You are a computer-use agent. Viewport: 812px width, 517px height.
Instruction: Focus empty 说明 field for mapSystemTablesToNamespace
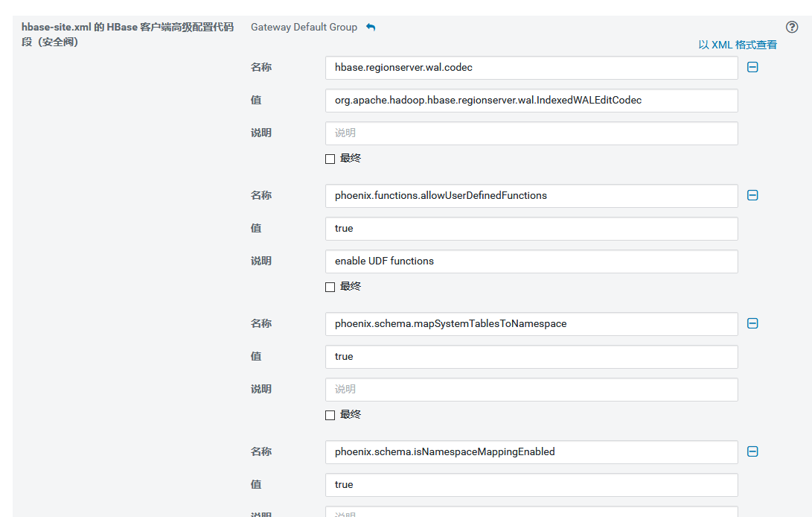pos(531,390)
